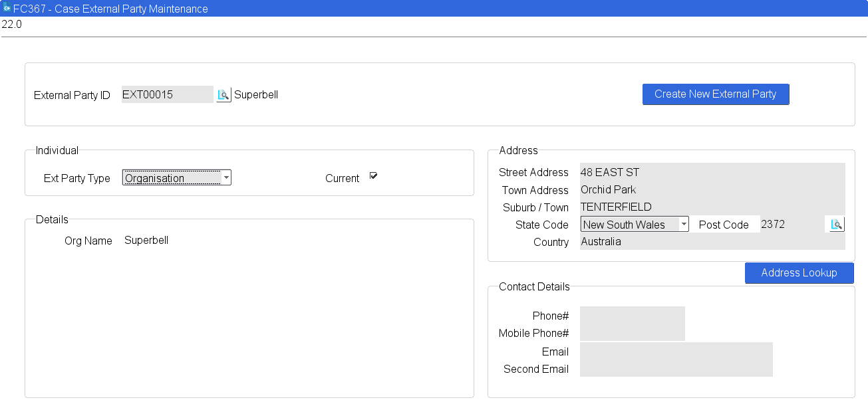Toggle the Current checkbox
Image resolution: width=868 pixels, height=412 pixels.
(373, 176)
